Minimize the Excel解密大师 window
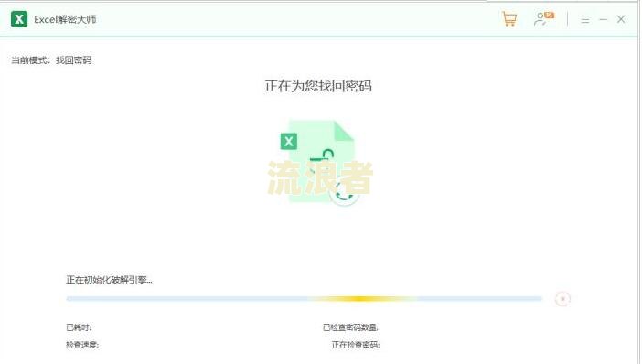This screenshot has height=364, width=642. click(603, 19)
